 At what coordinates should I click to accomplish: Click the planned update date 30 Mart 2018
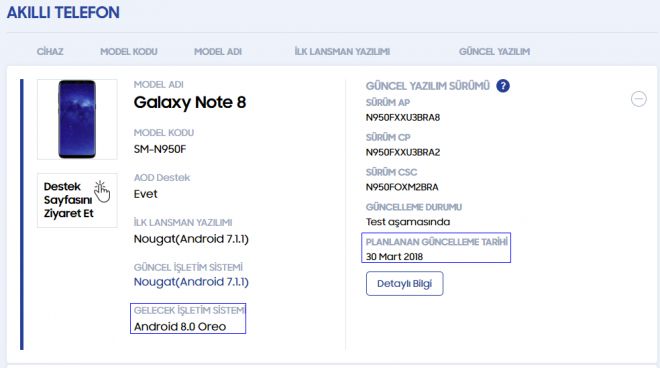click(394, 256)
